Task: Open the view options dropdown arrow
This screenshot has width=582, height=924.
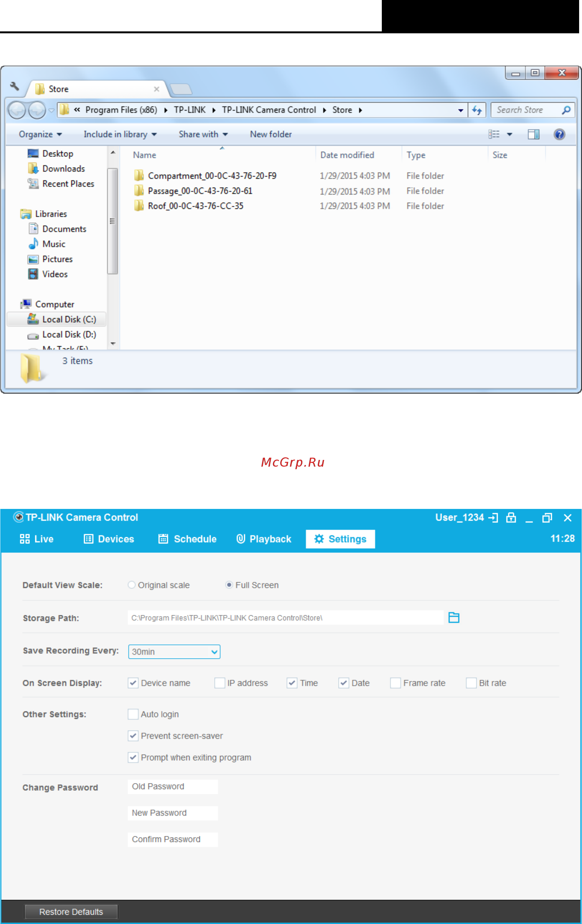Action: click(x=510, y=134)
